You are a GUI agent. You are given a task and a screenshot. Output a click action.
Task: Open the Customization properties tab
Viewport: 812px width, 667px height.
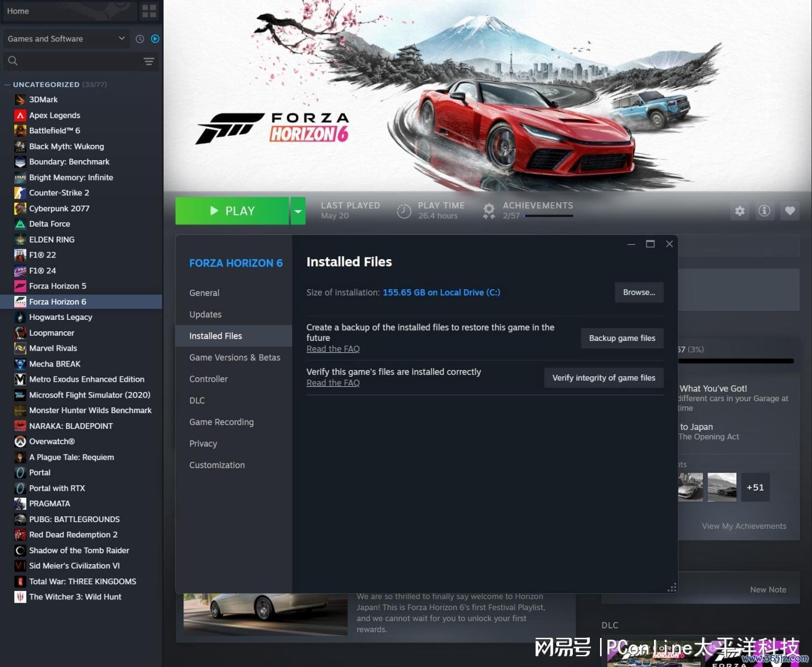(x=234, y=465)
